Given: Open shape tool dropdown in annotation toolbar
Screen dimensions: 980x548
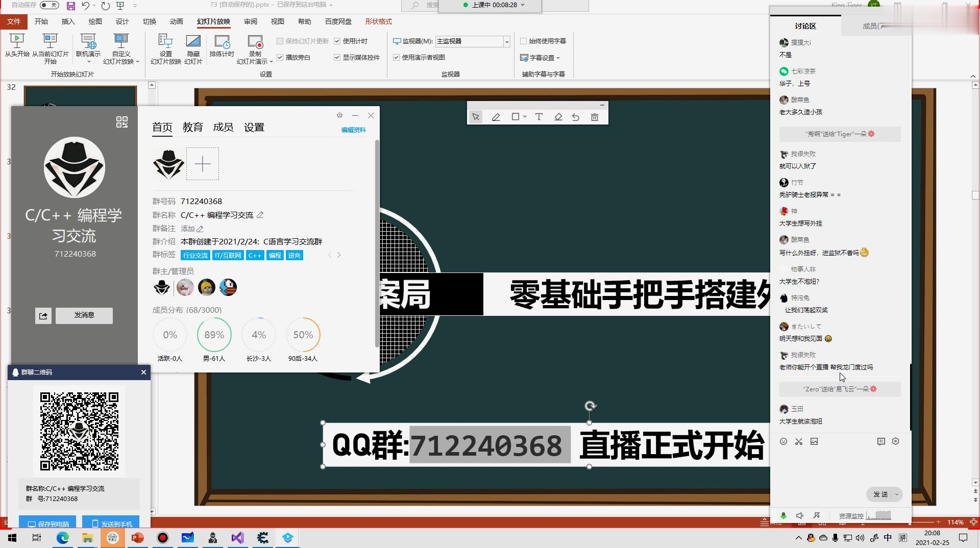Looking at the screenshot, I should (x=525, y=117).
